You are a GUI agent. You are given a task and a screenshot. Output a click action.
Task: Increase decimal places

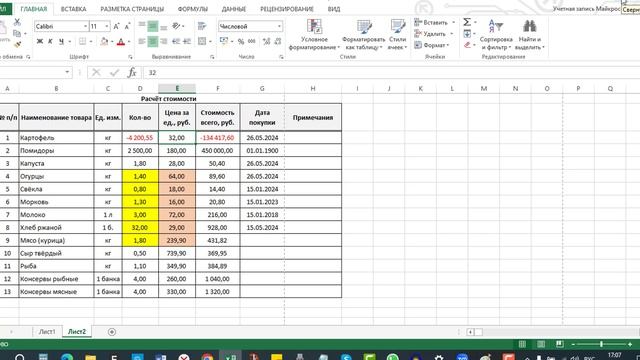tap(267, 41)
